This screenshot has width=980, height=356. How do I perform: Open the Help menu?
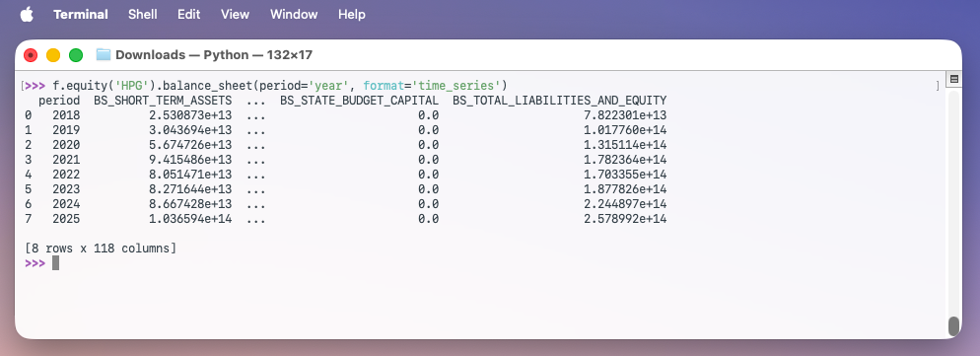point(351,14)
